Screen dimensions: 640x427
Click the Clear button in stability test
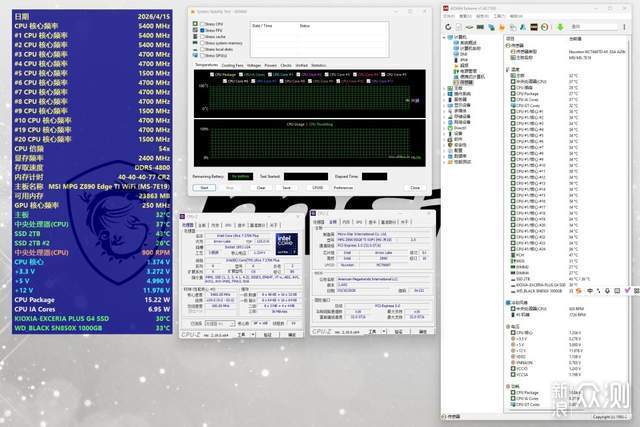point(261,187)
